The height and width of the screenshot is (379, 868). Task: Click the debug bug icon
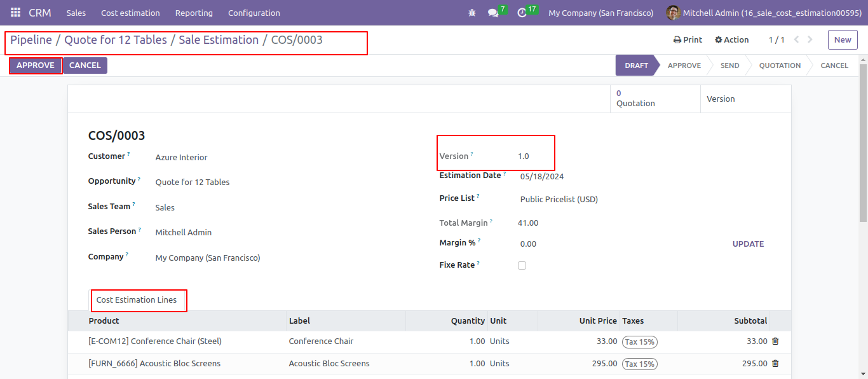(x=471, y=13)
